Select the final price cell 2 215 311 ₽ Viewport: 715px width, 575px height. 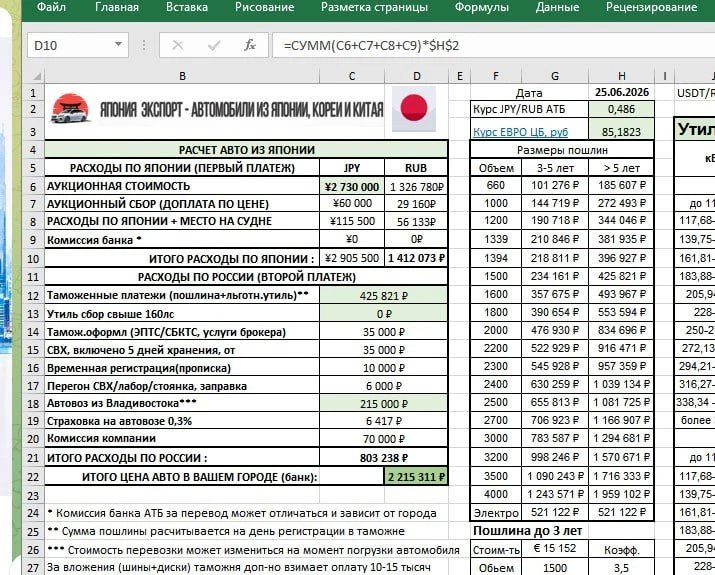pos(417,477)
